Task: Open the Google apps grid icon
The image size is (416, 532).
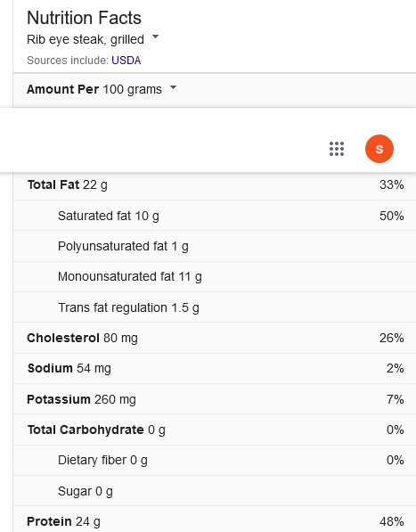Action: [x=337, y=149]
